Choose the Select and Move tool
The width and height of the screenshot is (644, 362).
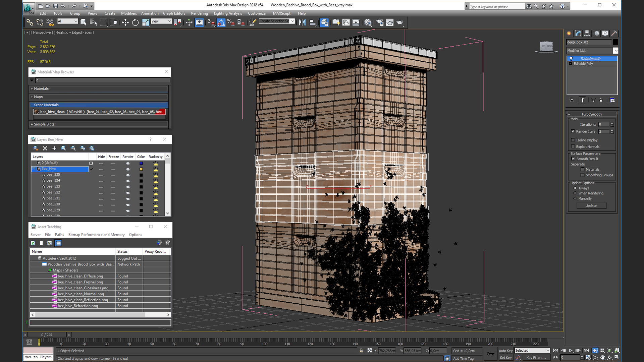[x=125, y=22]
